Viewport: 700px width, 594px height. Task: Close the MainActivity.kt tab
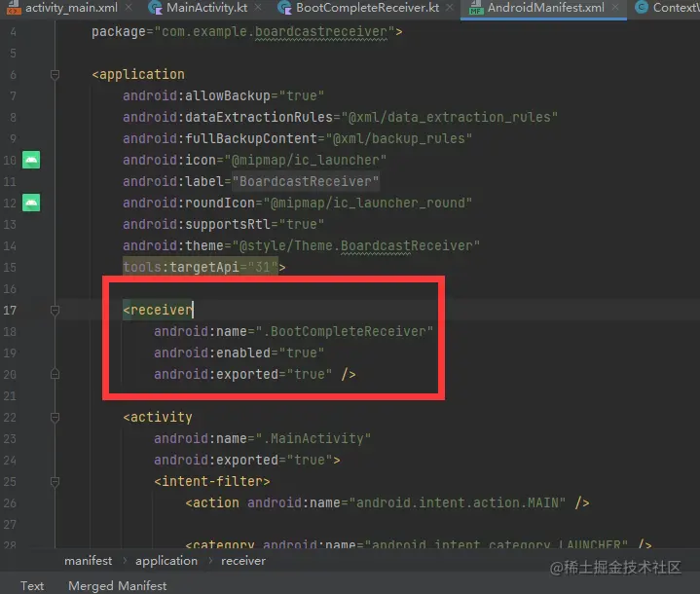click(258, 7)
